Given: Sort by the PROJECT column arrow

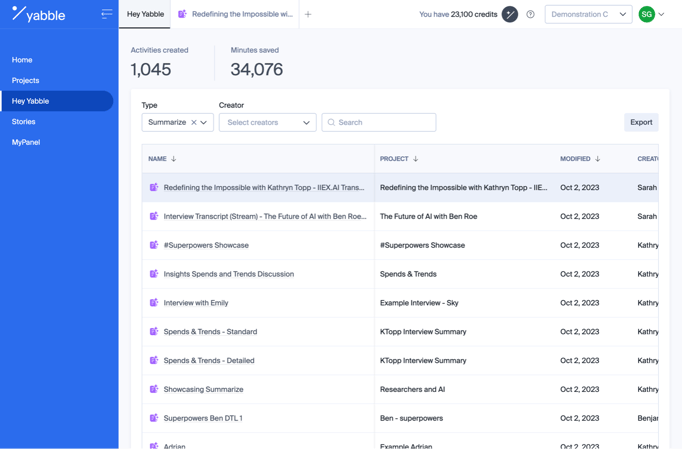Looking at the screenshot, I should click(x=415, y=159).
